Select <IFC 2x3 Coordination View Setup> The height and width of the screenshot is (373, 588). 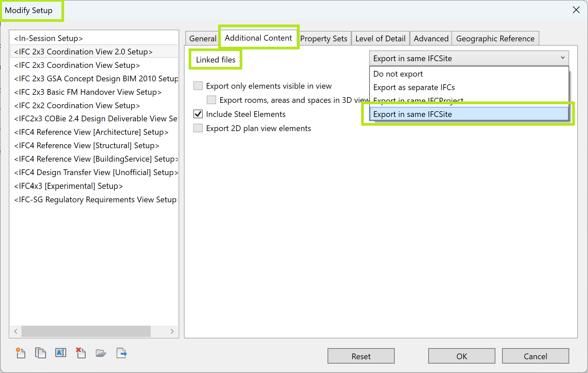pos(94,65)
